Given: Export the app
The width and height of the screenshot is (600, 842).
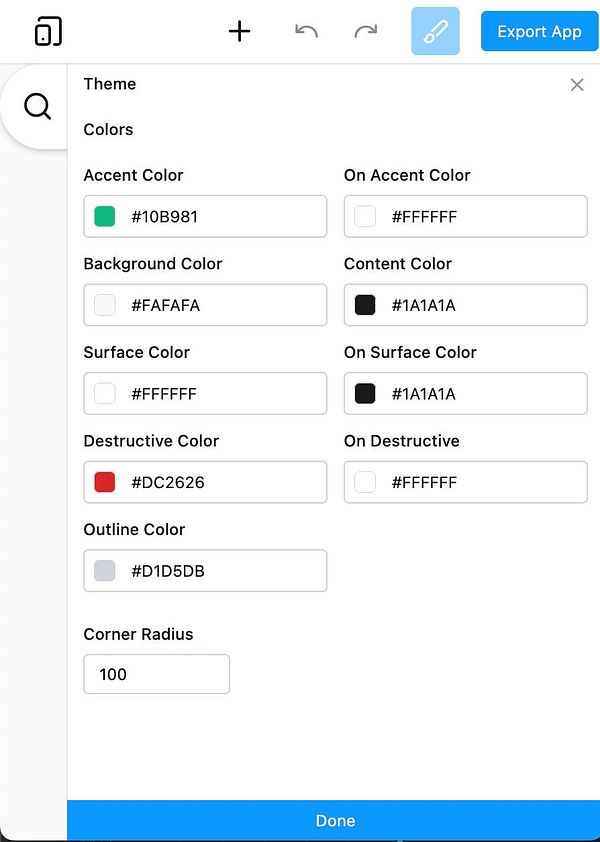Looking at the screenshot, I should [539, 31].
